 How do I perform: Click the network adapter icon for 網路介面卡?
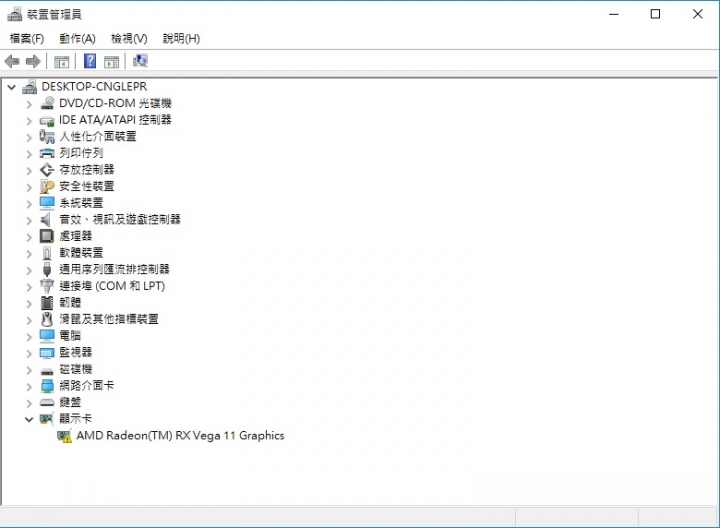pyautogui.click(x=47, y=386)
